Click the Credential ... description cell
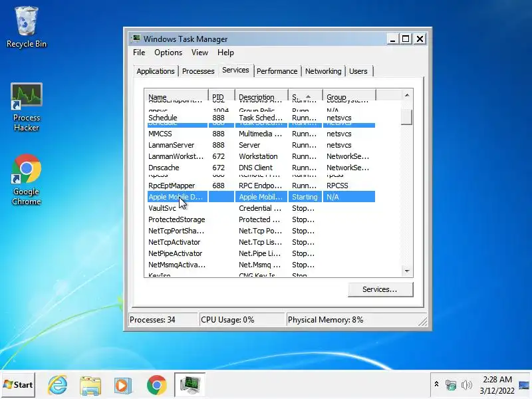This screenshot has width=532, height=399. pyautogui.click(x=260, y=208)
